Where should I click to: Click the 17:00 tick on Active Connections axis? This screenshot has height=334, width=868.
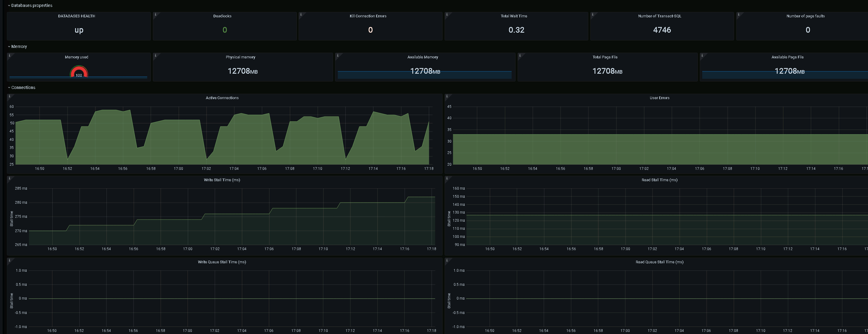tap(178, 168)
